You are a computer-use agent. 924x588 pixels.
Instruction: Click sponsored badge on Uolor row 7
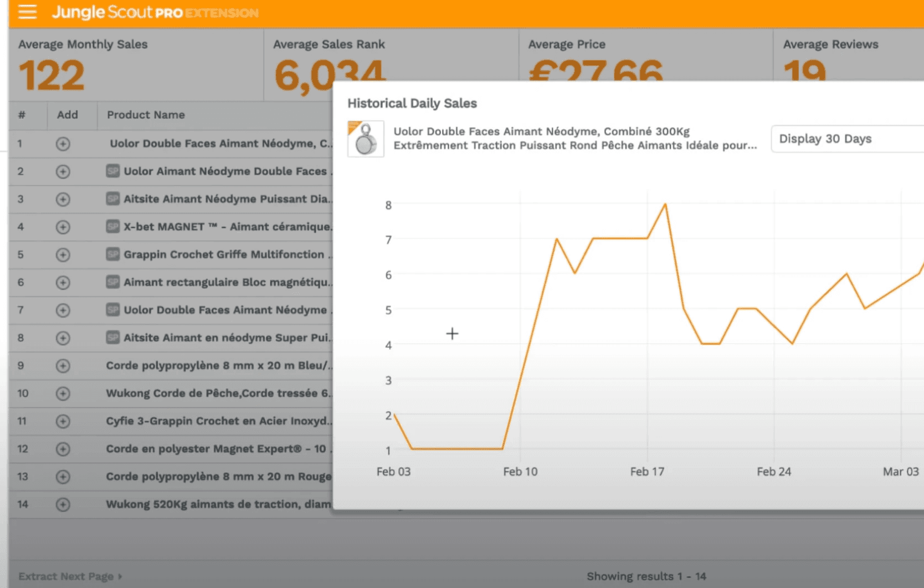tap(113, 309)
